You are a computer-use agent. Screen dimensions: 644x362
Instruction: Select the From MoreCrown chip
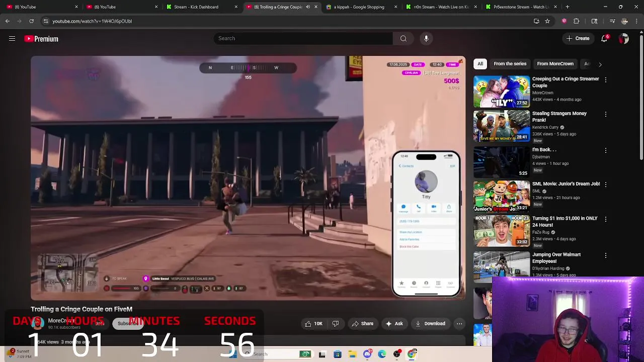pos(555,64)
